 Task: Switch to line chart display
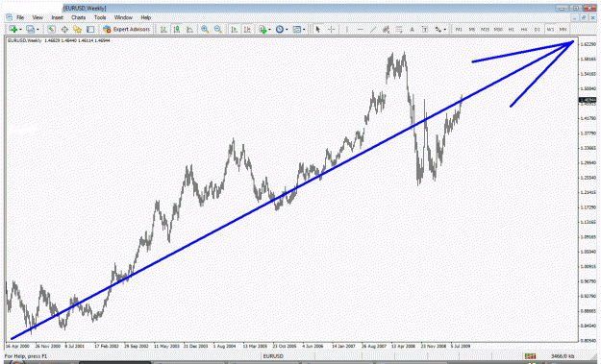[189, 29]
